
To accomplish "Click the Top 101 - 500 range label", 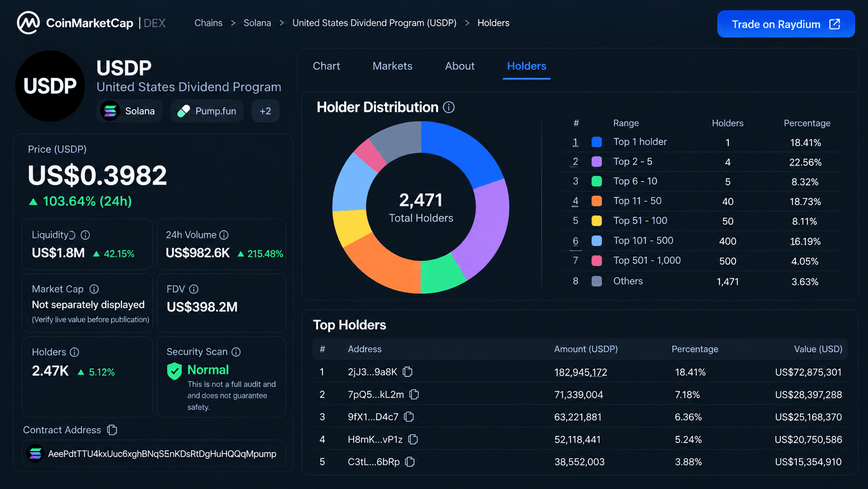I will [x=643, y=241].
